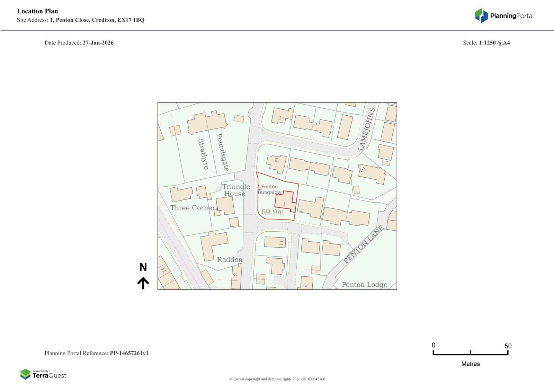Click the red-outlined building numbered 1
The height and width of the screenshot is (392, 554).
pos(285,201)
